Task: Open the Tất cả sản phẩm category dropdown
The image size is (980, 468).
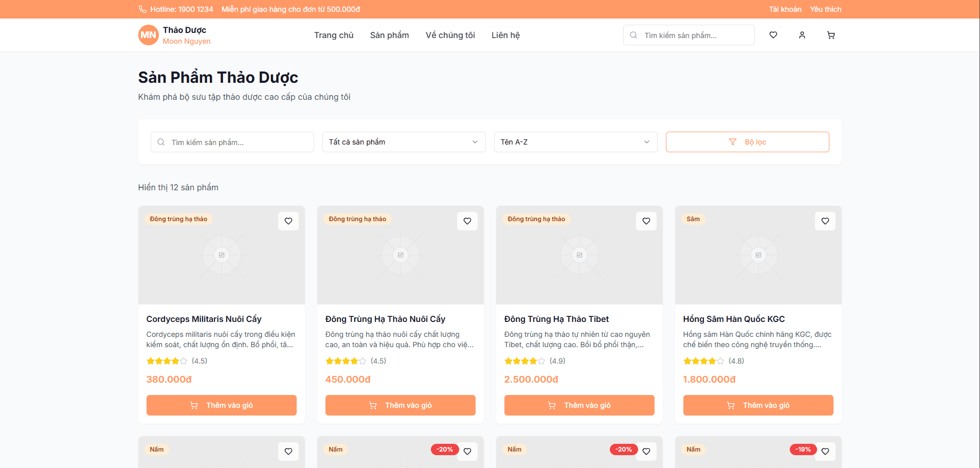Action: (x=404, y=142)
